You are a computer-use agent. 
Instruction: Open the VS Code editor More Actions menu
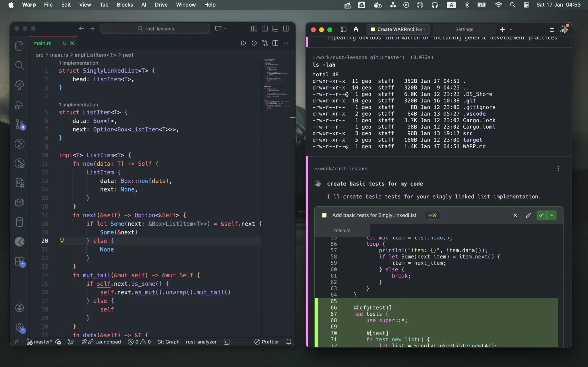click(286, 43)
